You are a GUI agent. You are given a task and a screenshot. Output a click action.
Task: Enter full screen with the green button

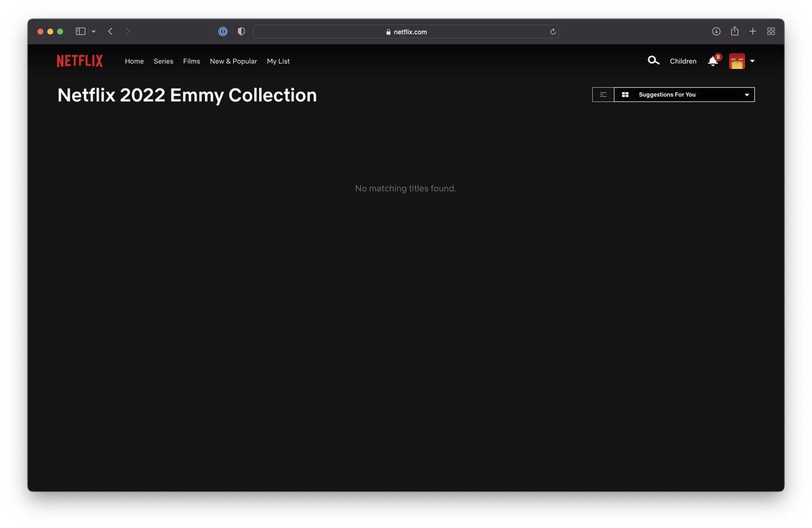(60, 31)
